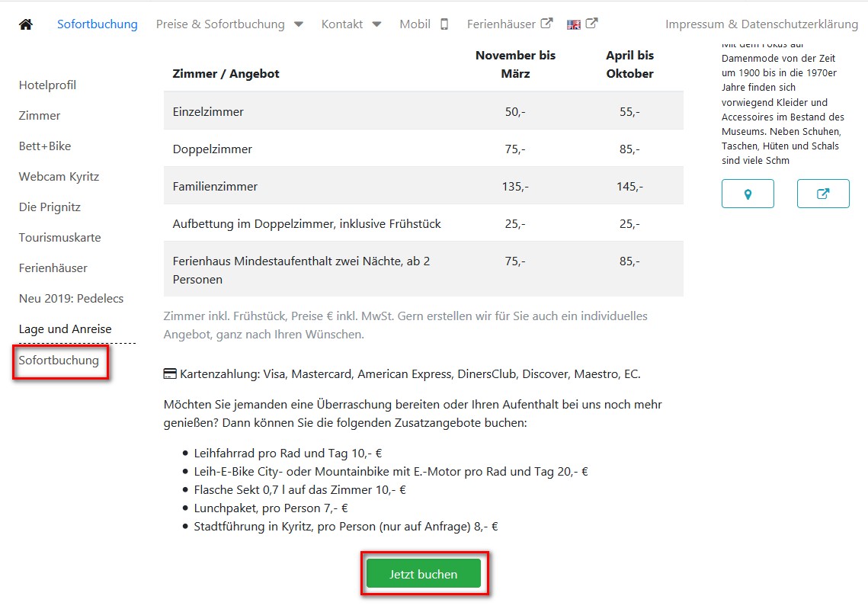The image size is (868, 609).
Task: Select Hotelprofil in the sidebar
Action: click(x=47, y=85)
